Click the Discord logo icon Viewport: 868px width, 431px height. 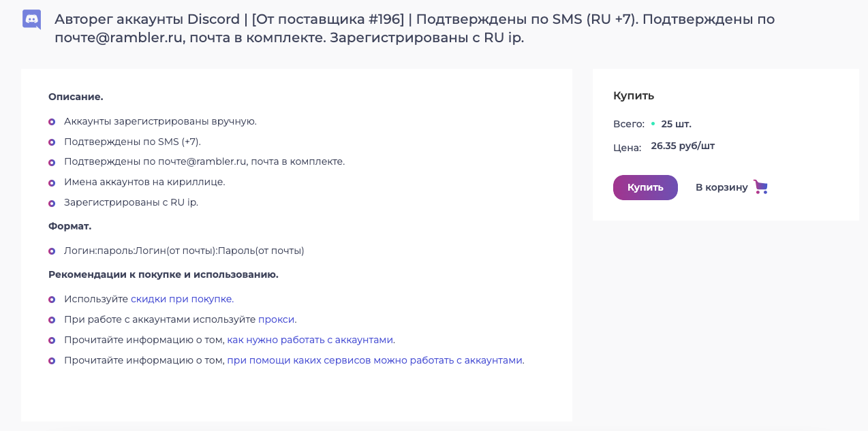[32, 19]
